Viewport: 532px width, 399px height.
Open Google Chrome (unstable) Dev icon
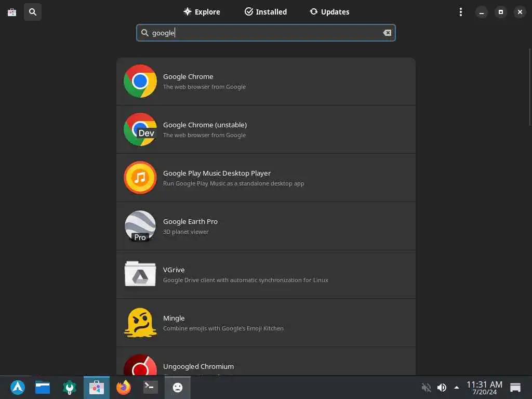pos(140,129)
